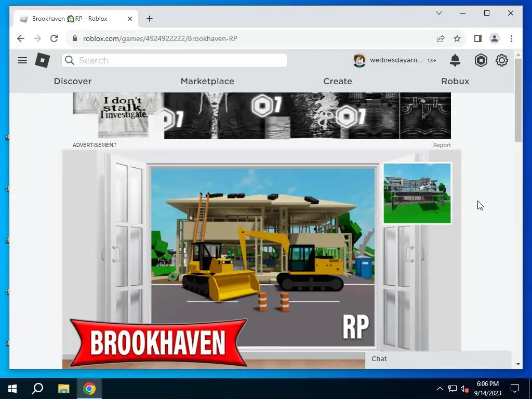
Task: Open the Roblox hamburger navigation menu
Action: click(x=22, y=60)
